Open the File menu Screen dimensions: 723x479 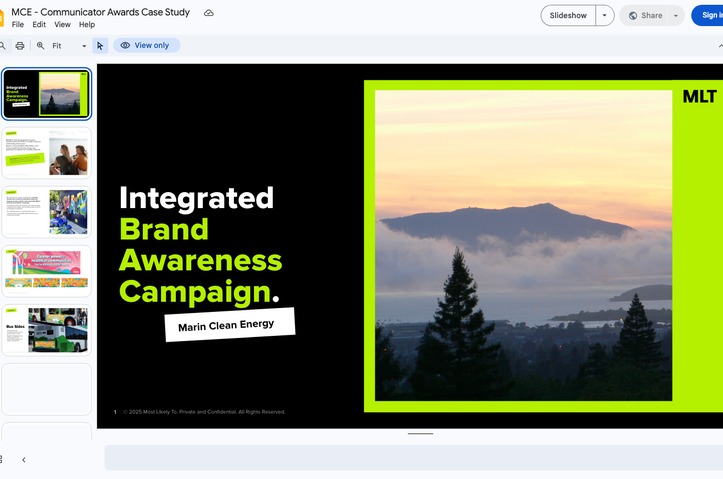point(18,24)
